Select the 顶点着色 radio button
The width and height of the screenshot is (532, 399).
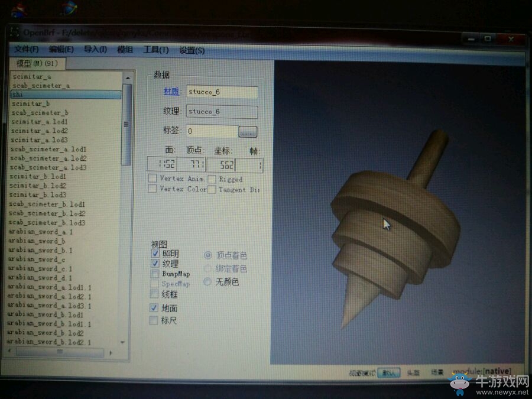pos(207,255)
